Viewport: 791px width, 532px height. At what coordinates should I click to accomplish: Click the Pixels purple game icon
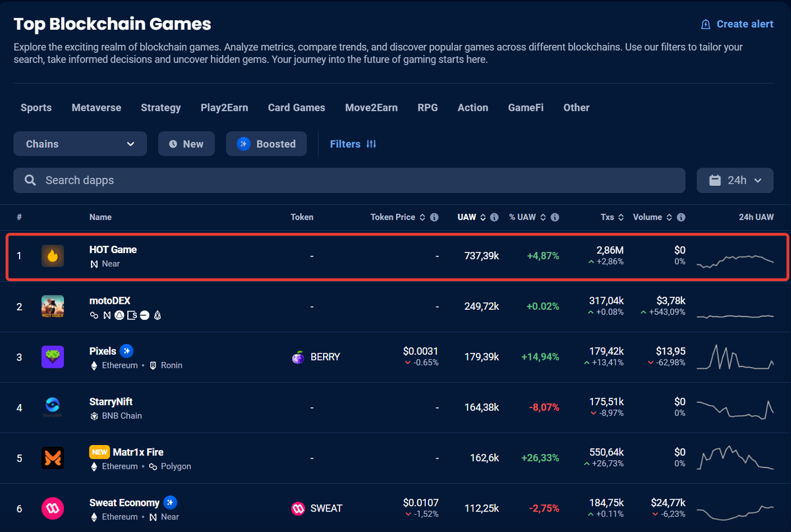tap(53, 357)
